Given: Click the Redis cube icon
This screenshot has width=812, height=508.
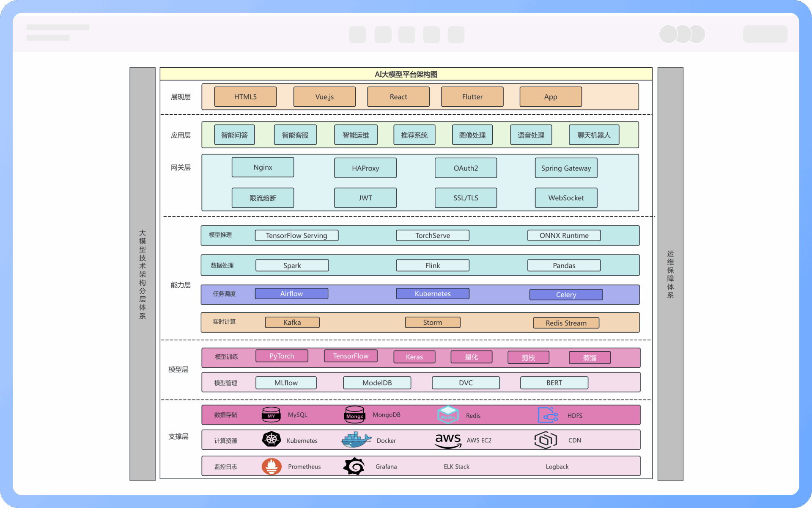Looking at the screenshot, I should pos(448,415).
